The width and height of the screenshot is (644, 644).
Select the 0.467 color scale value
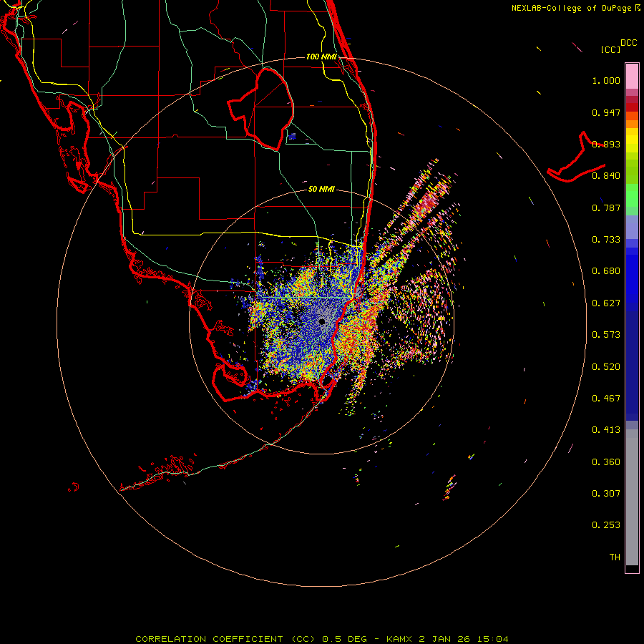coord(606,399)
